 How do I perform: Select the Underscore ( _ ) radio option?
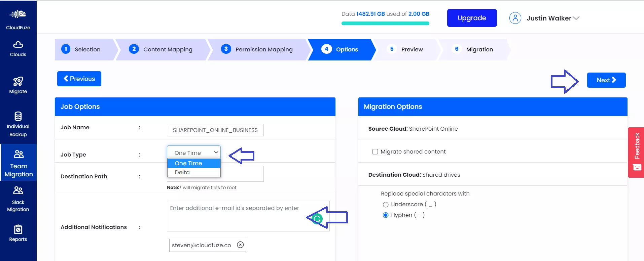coord(386,205)
